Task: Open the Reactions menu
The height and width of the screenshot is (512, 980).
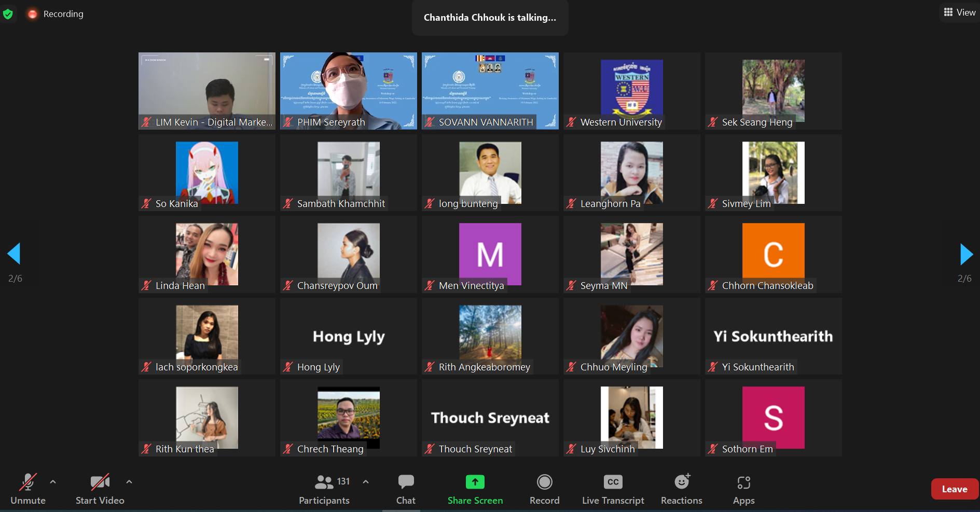Action: (681, 482)
